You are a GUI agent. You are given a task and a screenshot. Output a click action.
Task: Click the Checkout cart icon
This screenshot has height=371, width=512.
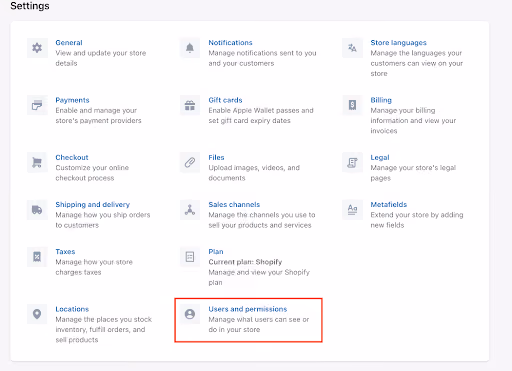(x=37, y=163)
